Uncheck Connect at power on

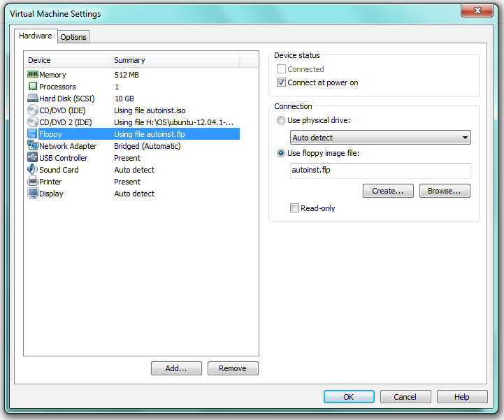click(x=281, y=82)
